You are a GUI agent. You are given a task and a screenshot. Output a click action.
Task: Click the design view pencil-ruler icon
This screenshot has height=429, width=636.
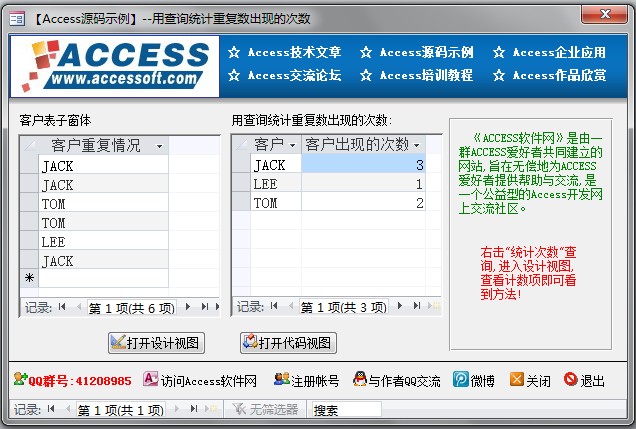point(118,342)
